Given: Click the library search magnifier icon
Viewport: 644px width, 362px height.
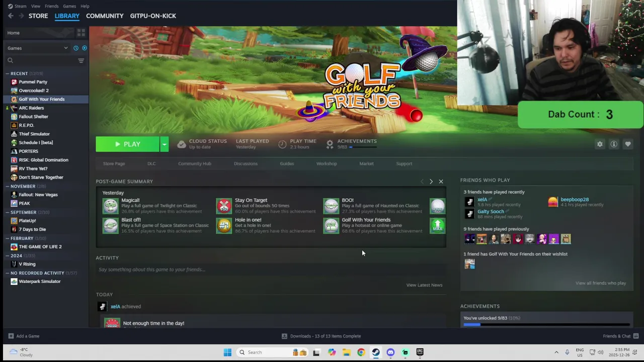Looking at the screenshot, I should click(10, 60).
